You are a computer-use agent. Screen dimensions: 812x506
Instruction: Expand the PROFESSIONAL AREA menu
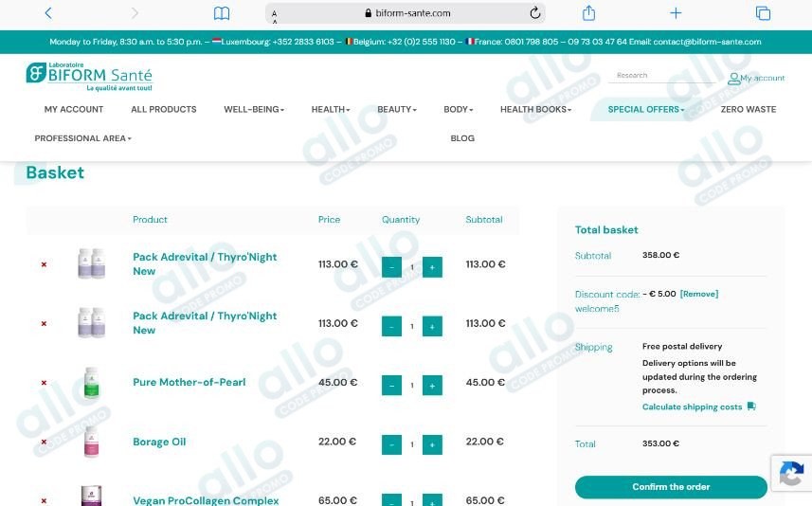point(82,138)
